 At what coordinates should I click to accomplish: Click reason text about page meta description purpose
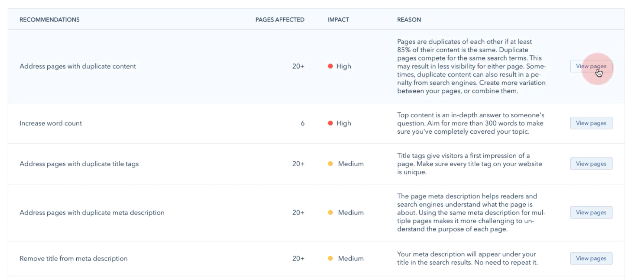pos(471,213)
